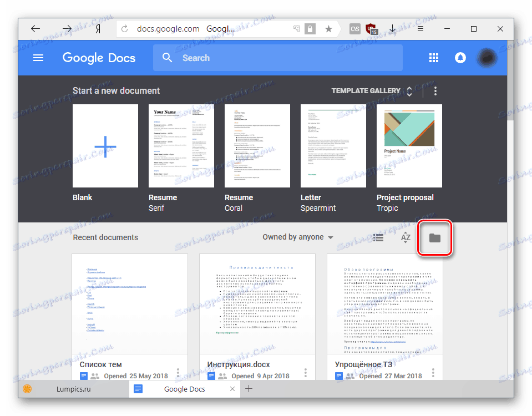The image size is (532, 416).
Task: Expand the Template Gallery
Action: [409, 91]
